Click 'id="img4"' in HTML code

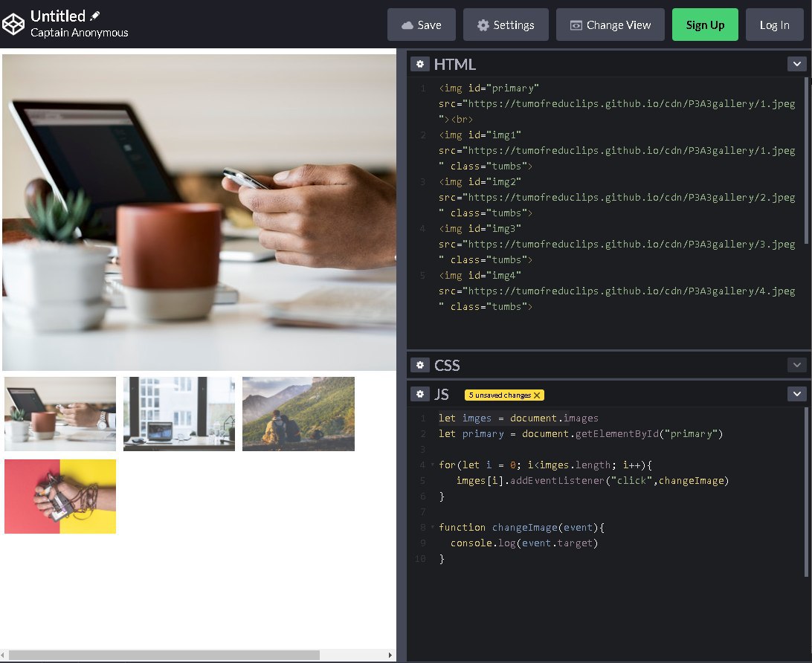(494, 275)
